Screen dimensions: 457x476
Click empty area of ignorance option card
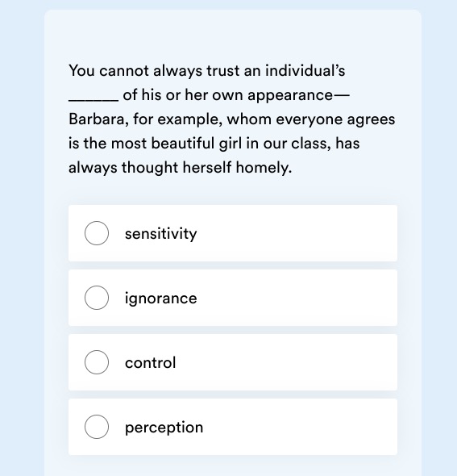pyautogui.click(x=297, y=298)
